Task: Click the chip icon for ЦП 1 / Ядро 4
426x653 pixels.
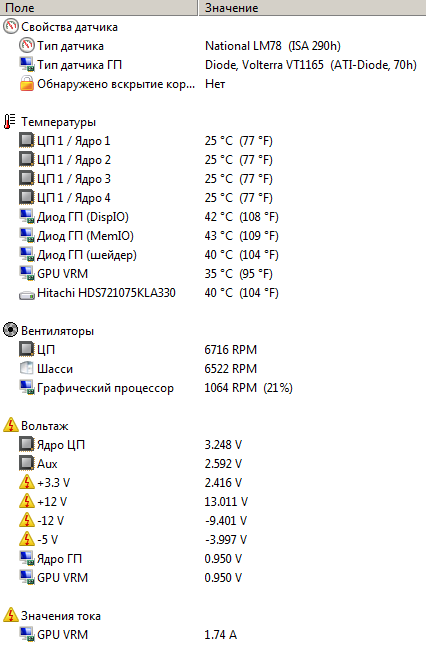Action: click(x=27, y=197)
